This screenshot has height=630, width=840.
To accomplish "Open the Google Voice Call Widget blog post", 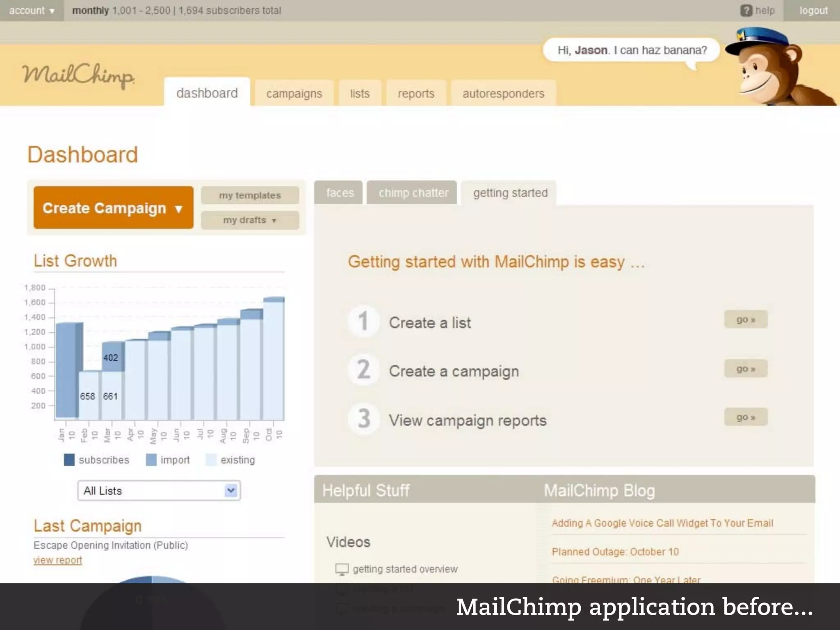I will click(662, 523).
